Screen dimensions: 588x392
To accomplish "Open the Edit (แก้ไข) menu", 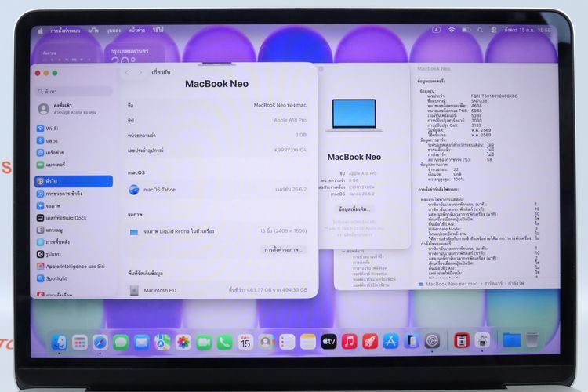I will (93, 31).
